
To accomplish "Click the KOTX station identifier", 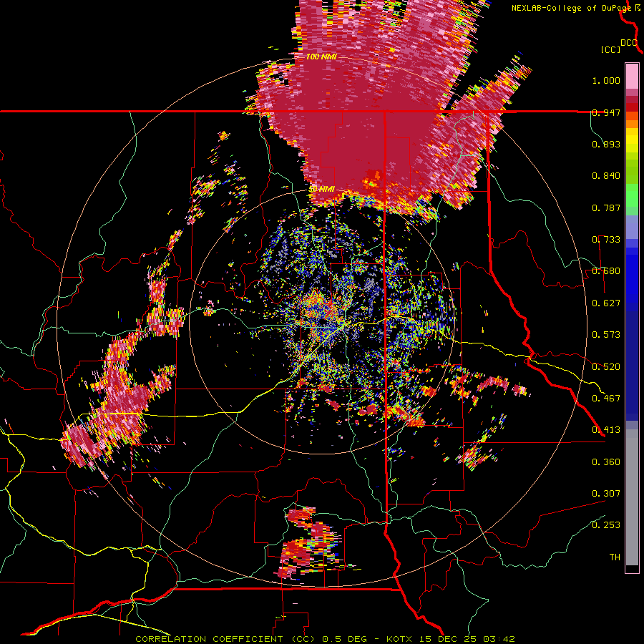I will coord(399,639).
